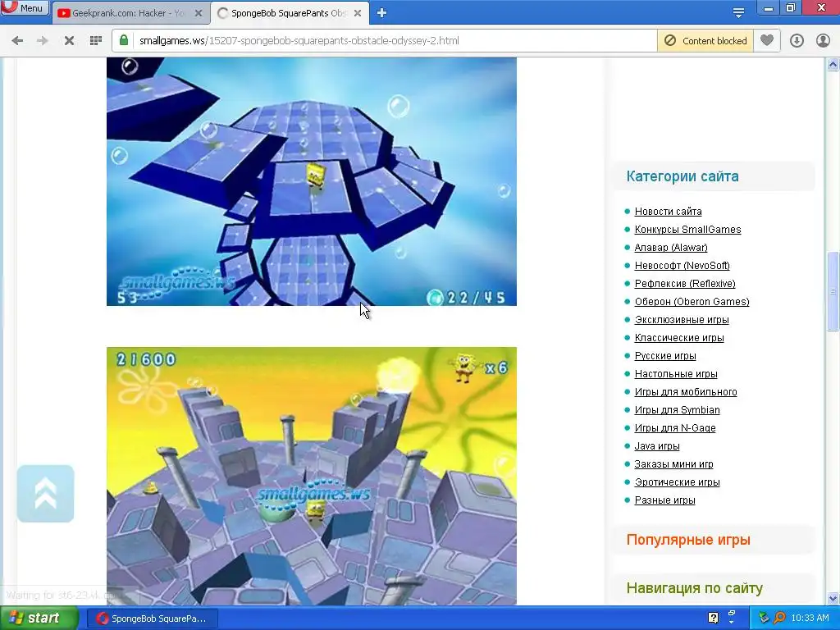Open Игры для мобильного category

685,392
